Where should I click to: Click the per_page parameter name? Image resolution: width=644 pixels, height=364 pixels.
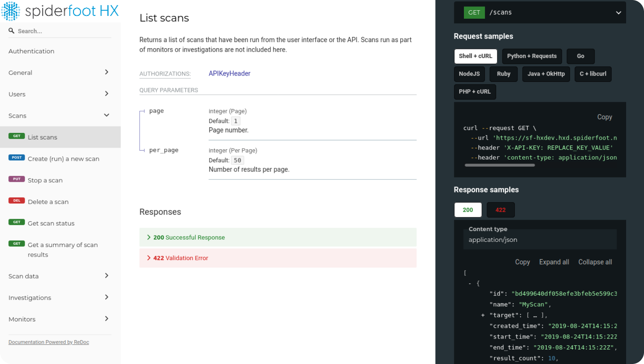pyautogui.click(x=164, y=150)
